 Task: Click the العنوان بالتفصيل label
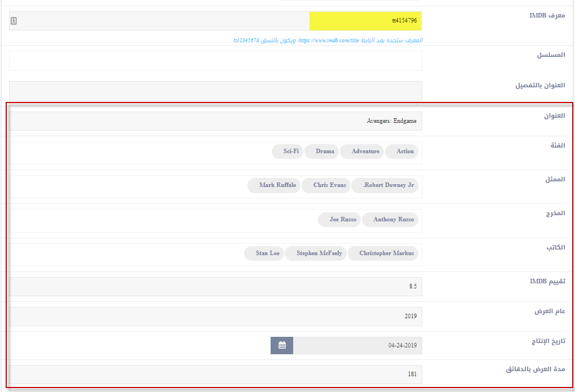click(x=541, y=86)
